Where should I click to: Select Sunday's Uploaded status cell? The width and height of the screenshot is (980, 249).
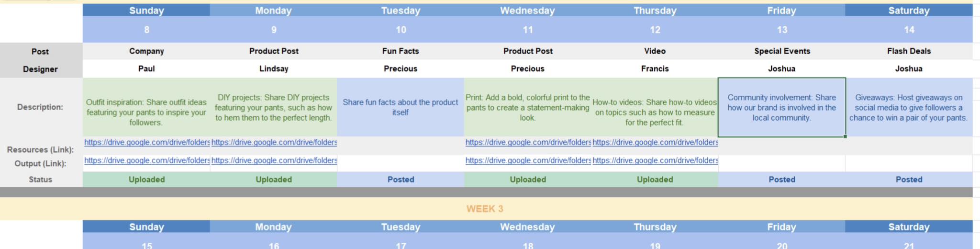[x=146, y=180]
